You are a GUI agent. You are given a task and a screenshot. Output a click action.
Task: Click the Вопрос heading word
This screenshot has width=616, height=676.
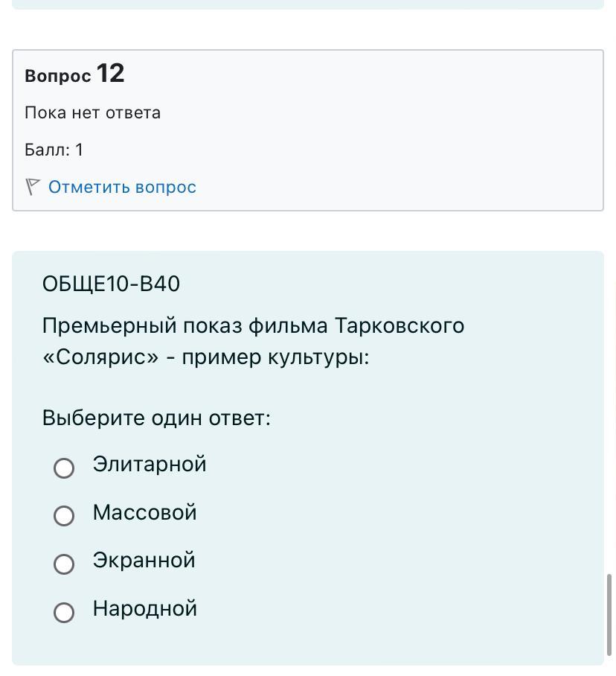pyautogui.click(x=58, y=76)
